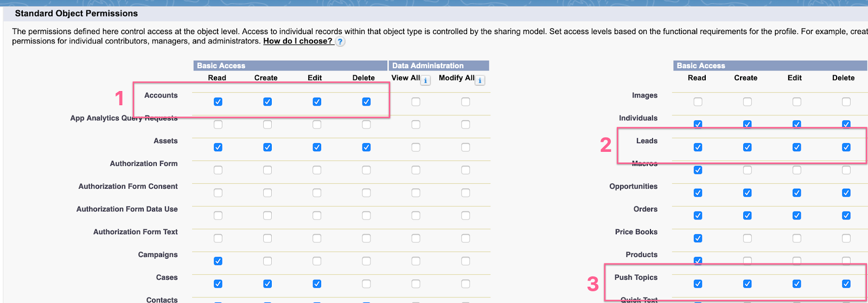The height and width of the screenshot is (303, 868).
Task: Check the Campaigns Create checkbox
Action: 267,261
